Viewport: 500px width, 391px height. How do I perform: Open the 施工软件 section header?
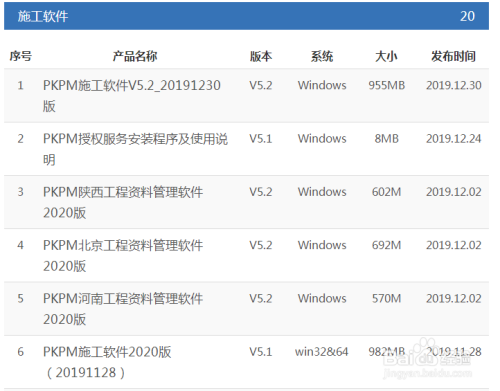[x=246, y=16]
